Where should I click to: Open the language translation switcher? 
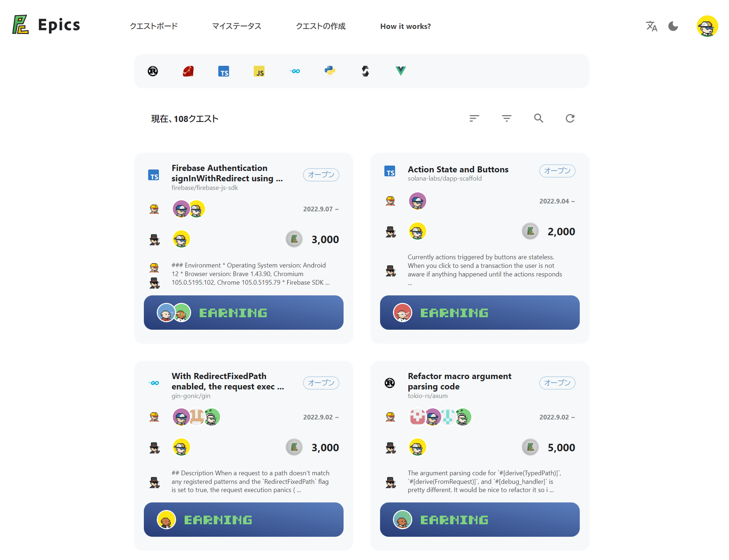coord(652,26)
